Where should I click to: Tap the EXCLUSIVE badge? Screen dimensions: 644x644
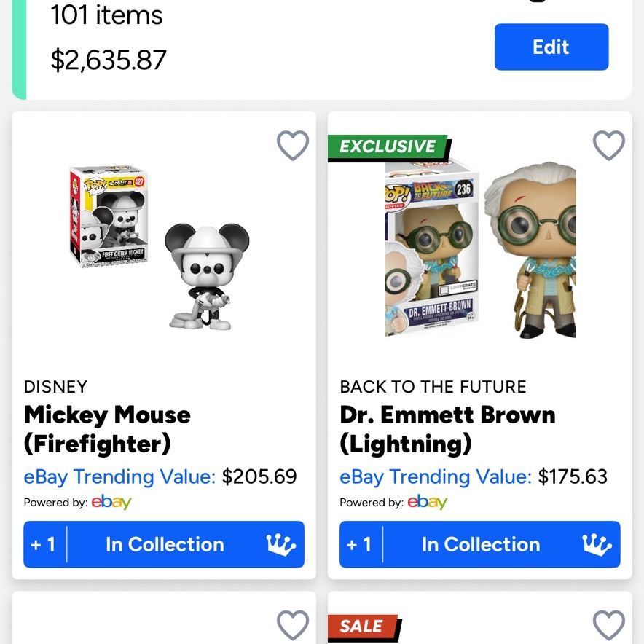(388, 146)
